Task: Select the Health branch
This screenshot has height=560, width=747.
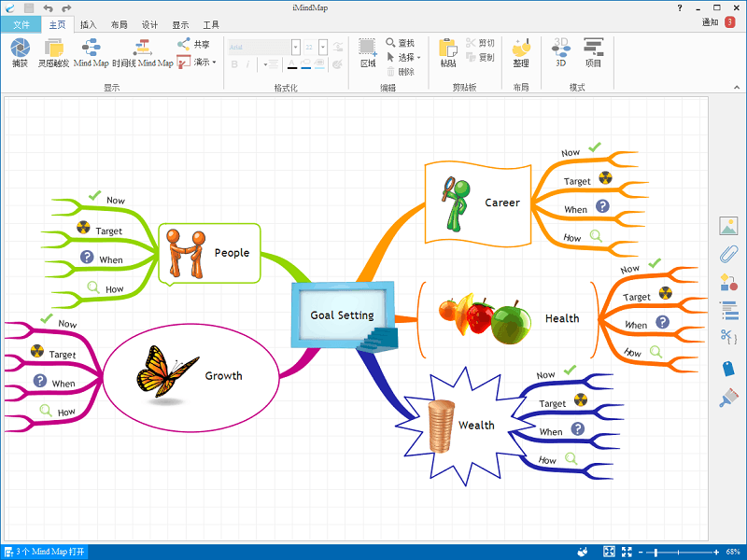Action: pyautogui.click(x=508, y=318)
